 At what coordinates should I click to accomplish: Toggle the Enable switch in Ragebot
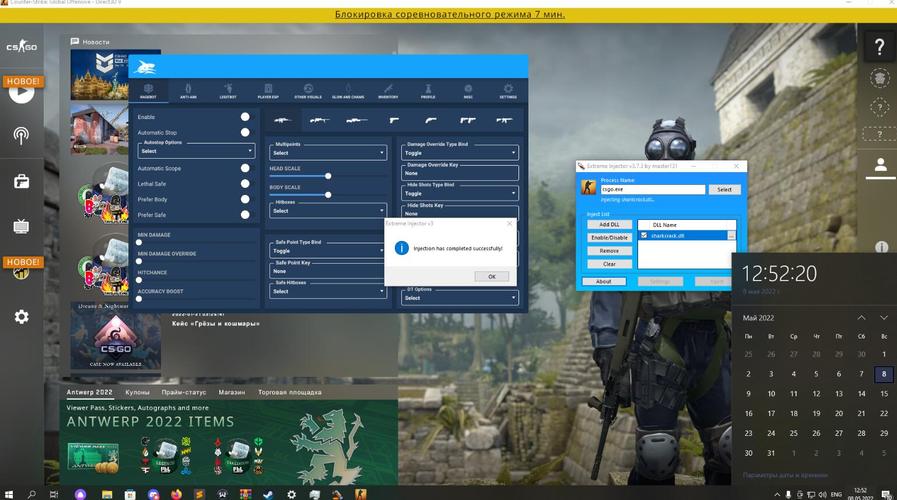(245, 117)
